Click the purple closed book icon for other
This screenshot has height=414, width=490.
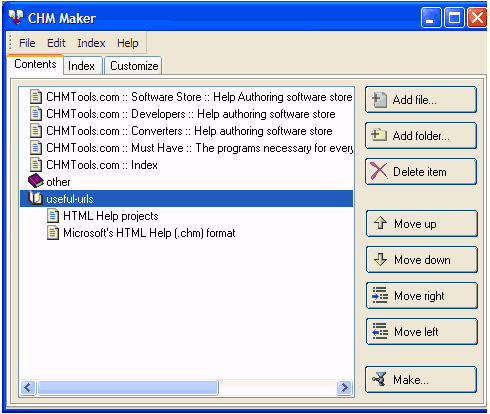pos(36,181)
